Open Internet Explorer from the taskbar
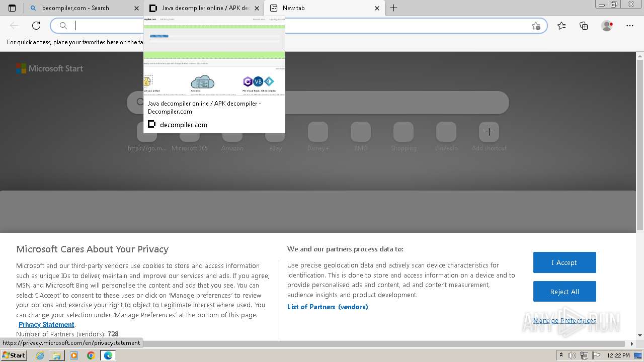The height and width of the screenshot is (362, 644). [x=40, y=355]
